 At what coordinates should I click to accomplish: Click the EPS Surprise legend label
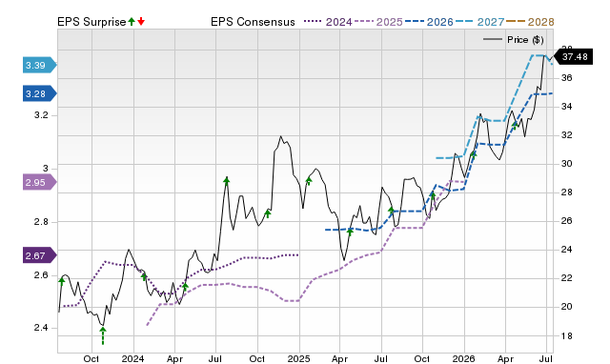pyautogui.click(x=91, y=22)
